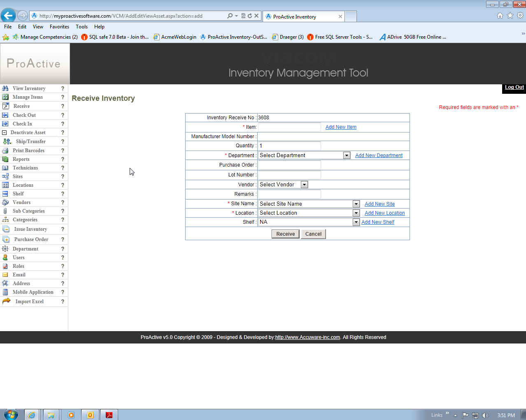Viewport: 526px width, 420px height.
Task: Click the Ship/Transfer icon in sidebar
Action: pyautogui.click(x=7, y=142)
